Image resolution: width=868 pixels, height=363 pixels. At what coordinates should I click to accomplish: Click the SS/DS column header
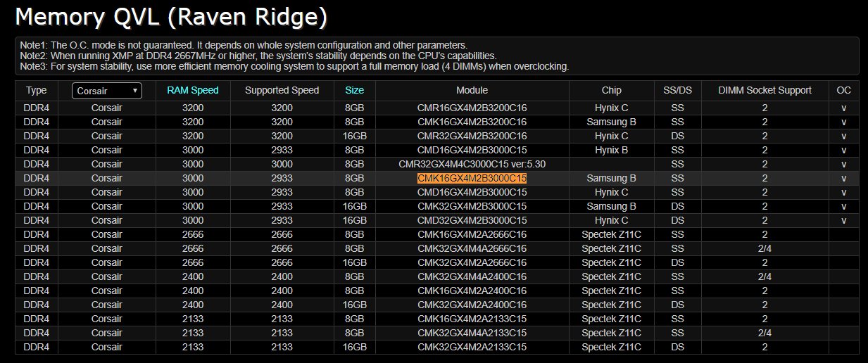pos(677,90)
